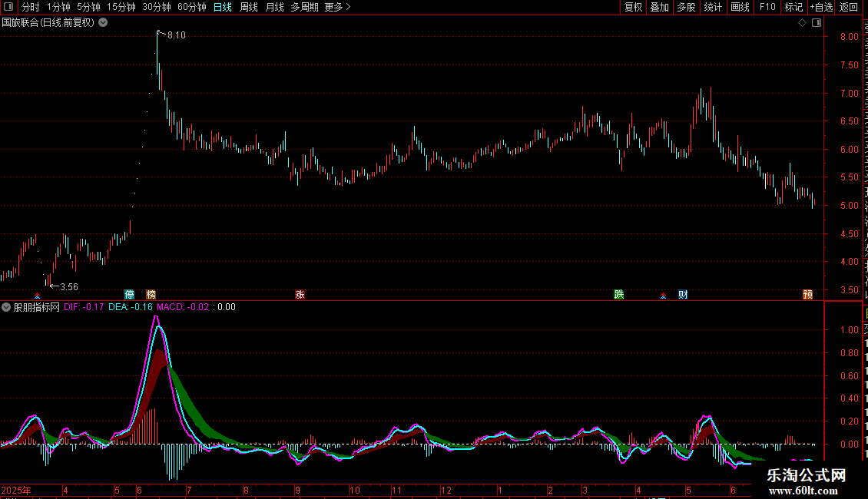Click month 7 on the time axis
The image size is (868, 499).
pos(189,490)
